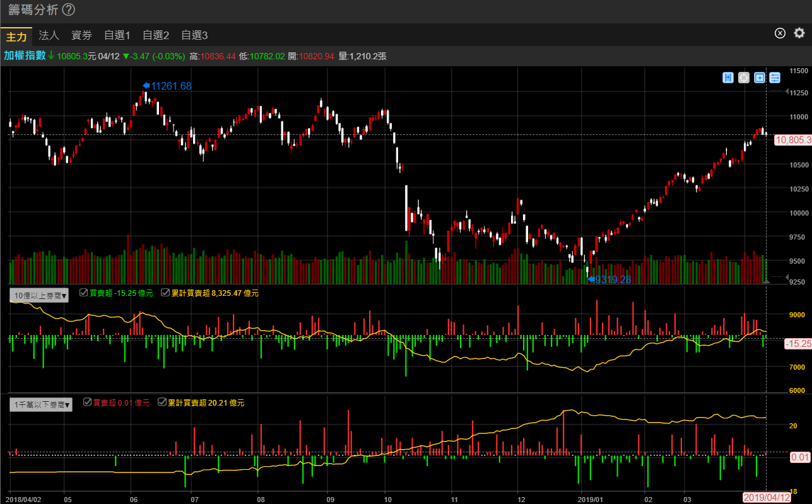This screenshot has width=812, height=504.
Task: Select the 自選3 tab
Action: [x=194, y=35]
